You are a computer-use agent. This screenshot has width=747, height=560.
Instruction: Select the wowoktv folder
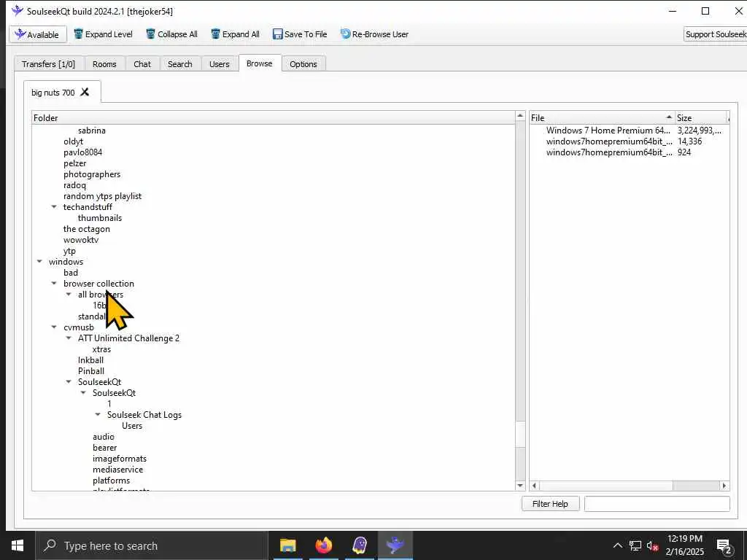(81, 240)
